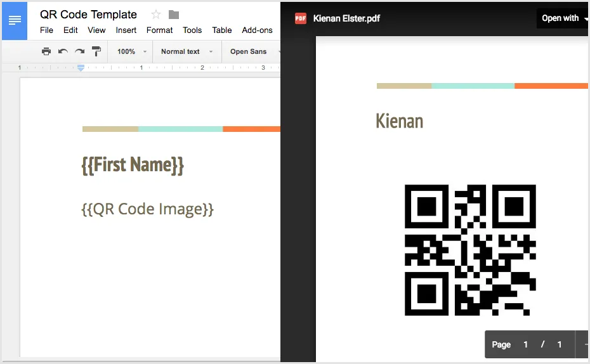Expand the Normal text style dropdown
Screen dimensions: 590x364
point(187,51)
